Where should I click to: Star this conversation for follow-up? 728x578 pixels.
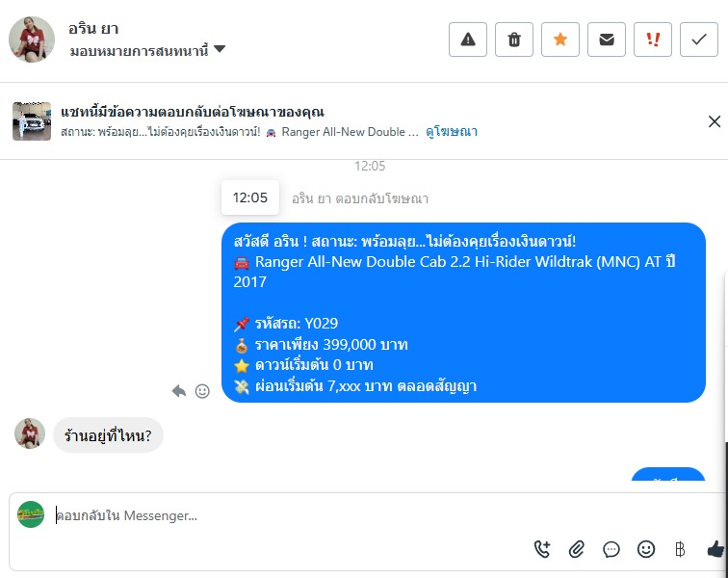pyautogui.click(x=560, y=39)
